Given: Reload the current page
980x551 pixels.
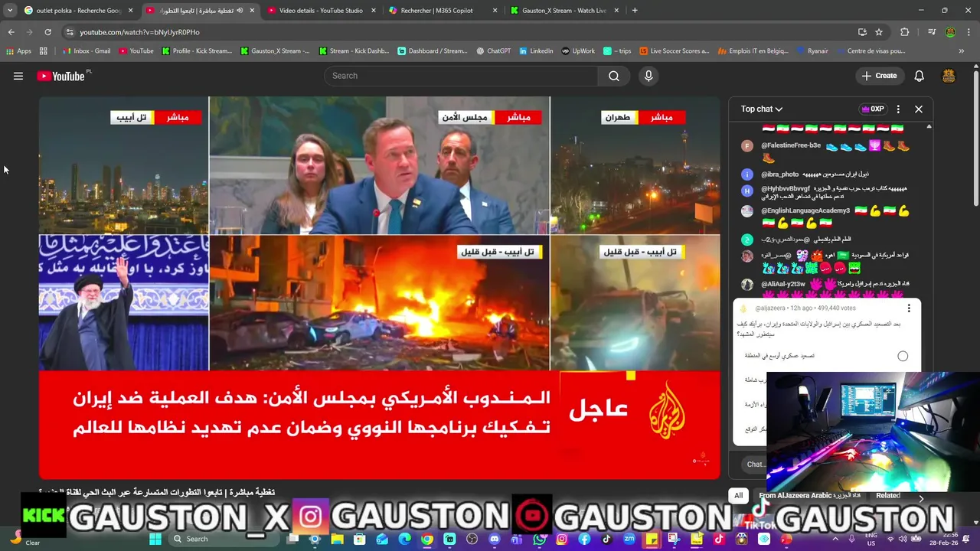Looking at the screenshot, I should [47, 32].
